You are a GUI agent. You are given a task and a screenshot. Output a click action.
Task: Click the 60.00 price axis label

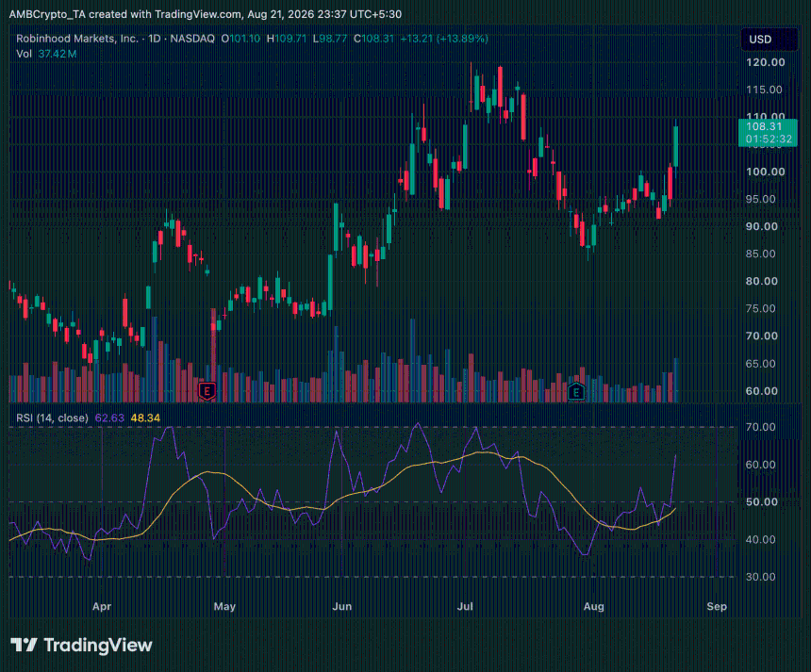click(761, 391)
